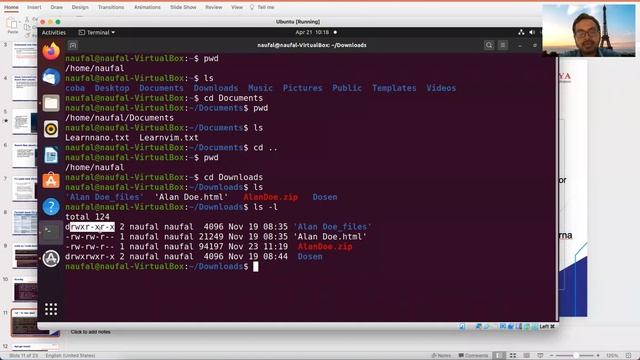Open LibreOffice Writer from the dock
The image size is (640, 360).
point(51,155)
